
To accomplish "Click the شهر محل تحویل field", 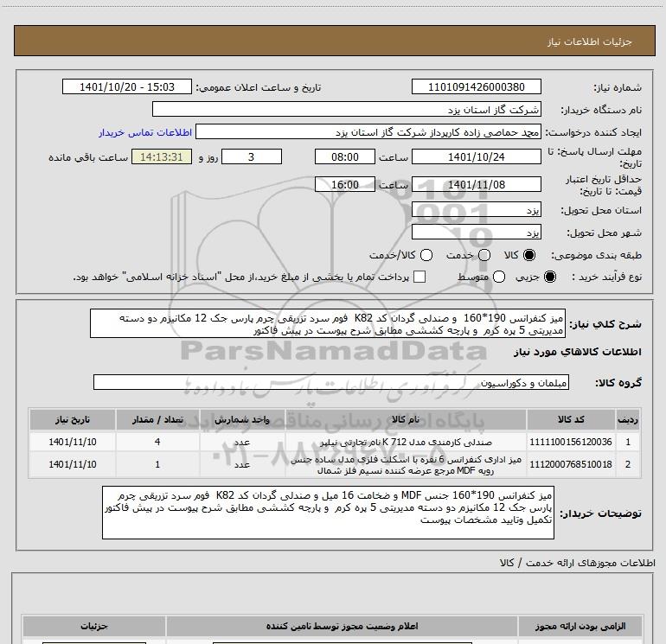I will [476, 233].
